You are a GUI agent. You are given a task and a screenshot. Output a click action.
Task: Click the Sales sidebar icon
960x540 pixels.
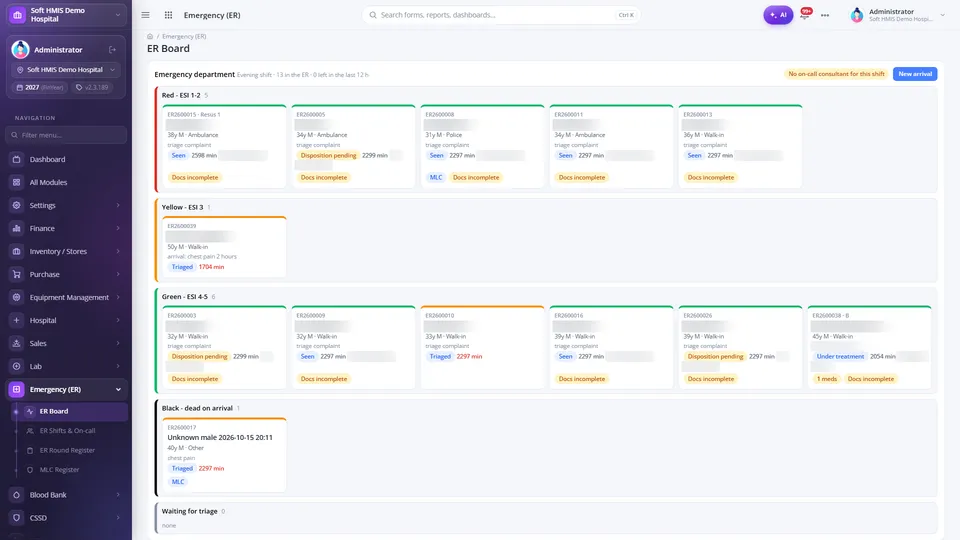17,343
